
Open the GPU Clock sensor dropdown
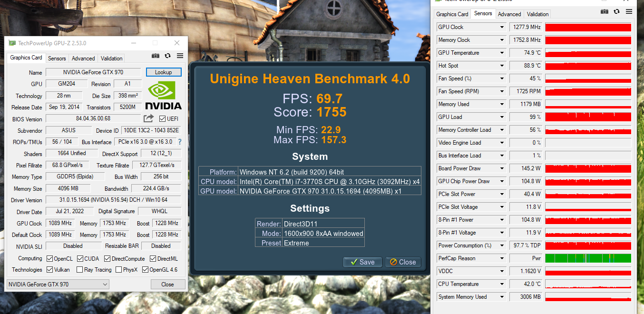[x=501, y=27]
